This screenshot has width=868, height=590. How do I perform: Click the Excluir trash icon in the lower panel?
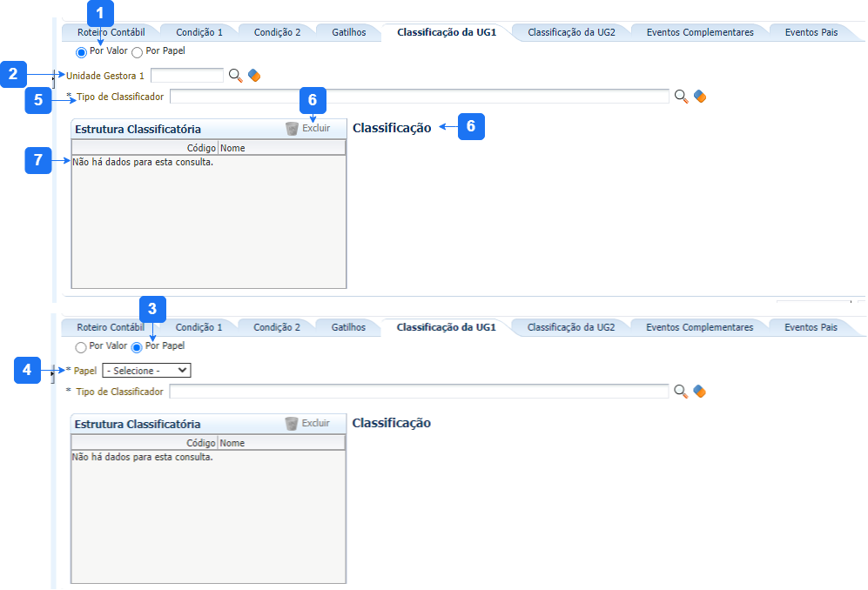[292, 424]
